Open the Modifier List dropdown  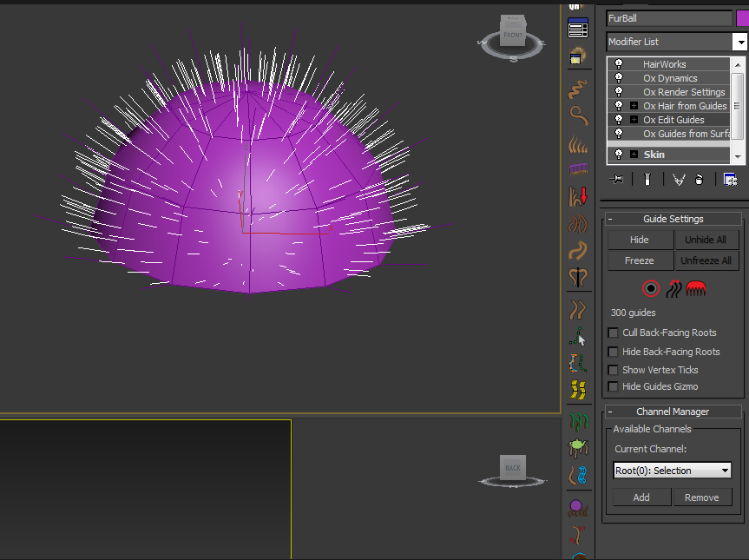(x=739, y=42)
